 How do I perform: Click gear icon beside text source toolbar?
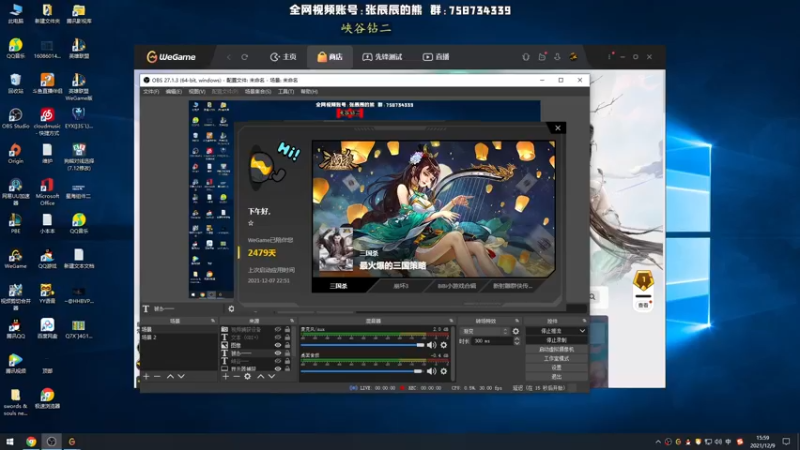(231, 309)
